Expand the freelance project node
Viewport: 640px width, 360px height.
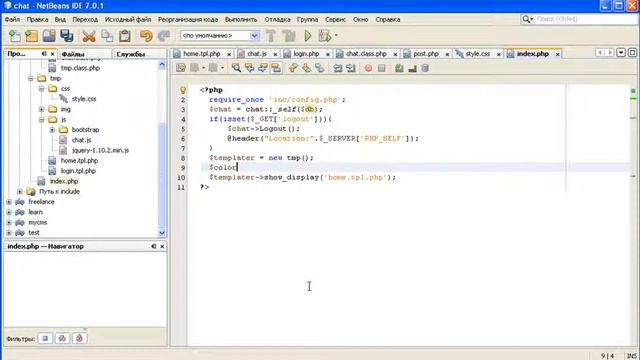[9, 202]
